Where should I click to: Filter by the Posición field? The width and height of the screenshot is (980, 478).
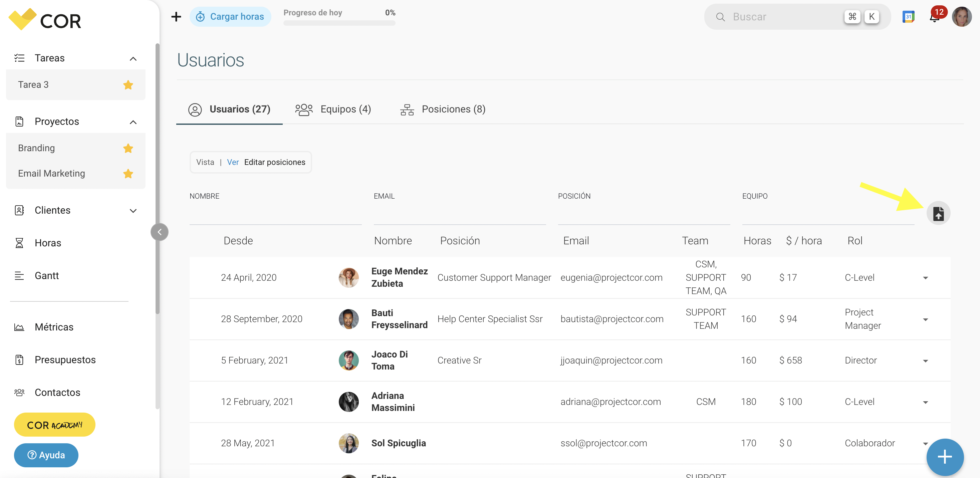pos(644,215)
